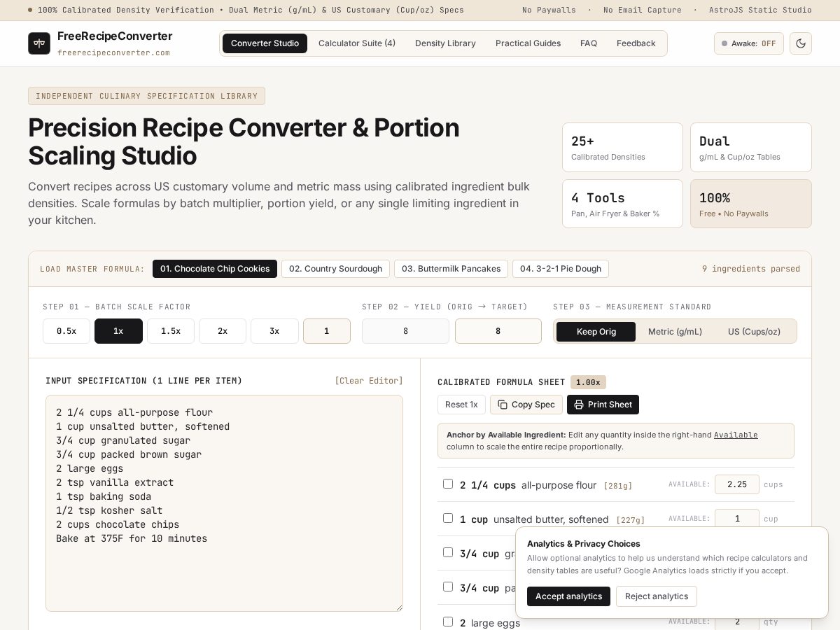Click the target yield input field
Screen dimensions: 840x630
coord(498,331)
